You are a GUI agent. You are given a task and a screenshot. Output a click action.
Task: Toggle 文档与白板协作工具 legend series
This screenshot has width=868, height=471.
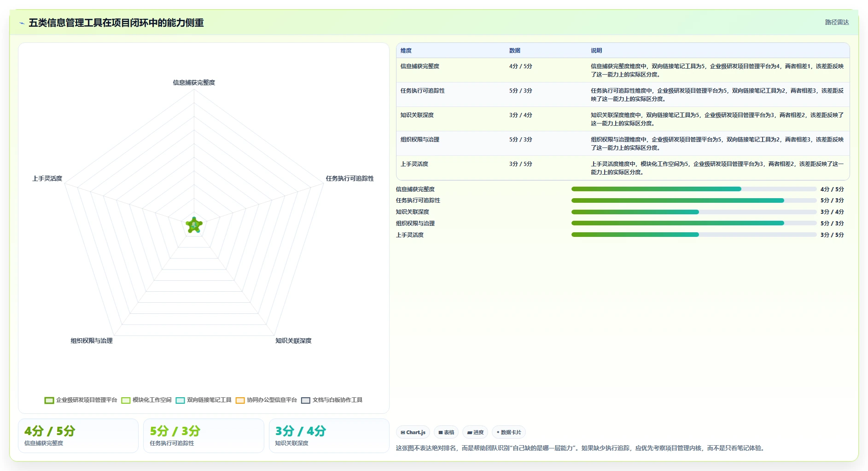332,400
